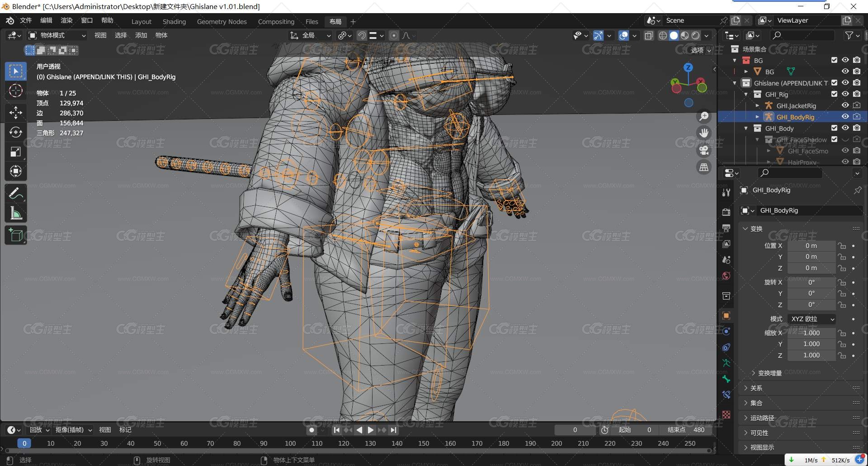Select the Measure tool

point(16,213)
